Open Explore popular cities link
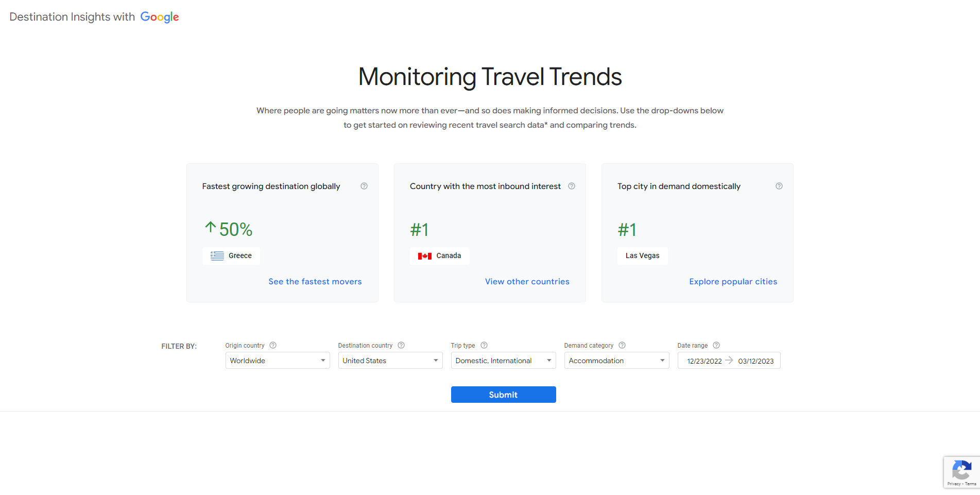 pyautogui.click(x=733, y=282)
